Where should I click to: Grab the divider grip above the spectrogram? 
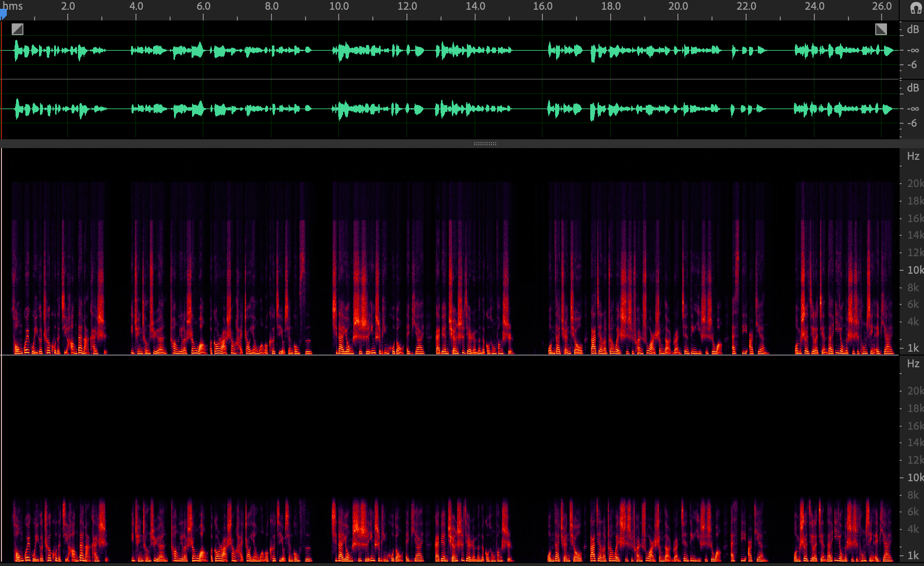click(484, 144)
